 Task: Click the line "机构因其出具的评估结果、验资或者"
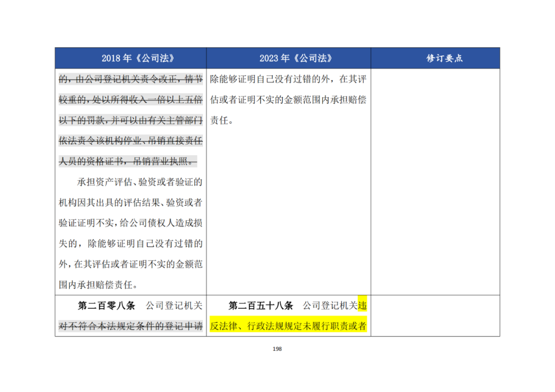(131, 202)
